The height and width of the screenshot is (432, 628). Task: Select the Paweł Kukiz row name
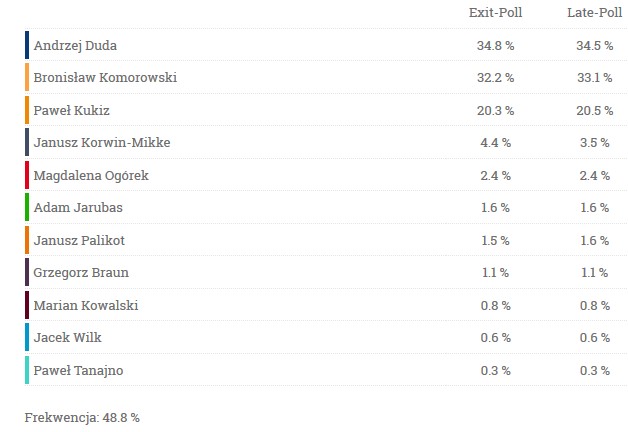pos(71,110)
